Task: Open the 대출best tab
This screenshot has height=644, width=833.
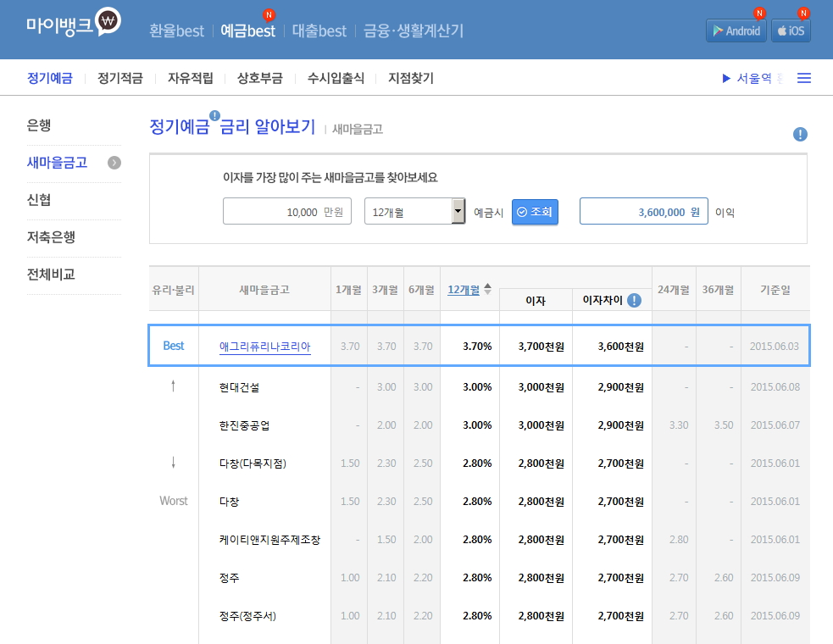Action: [319, 31]
